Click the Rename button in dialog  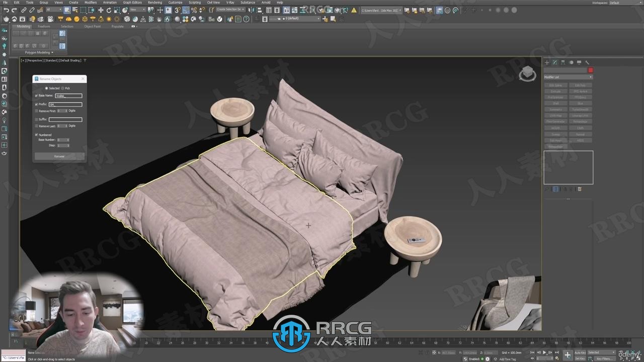click(59, 156)
